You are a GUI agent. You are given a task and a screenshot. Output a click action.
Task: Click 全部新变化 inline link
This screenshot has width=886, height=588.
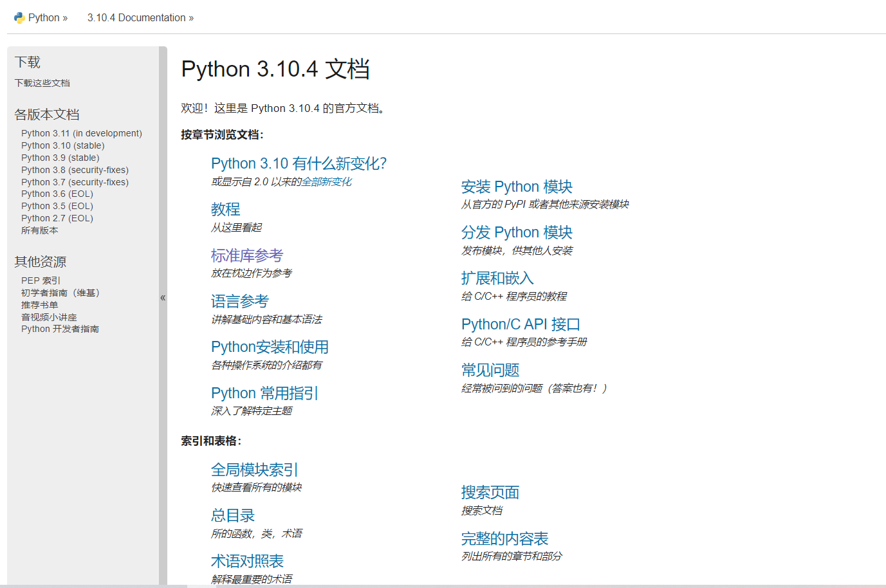click(x=327, y=182)
